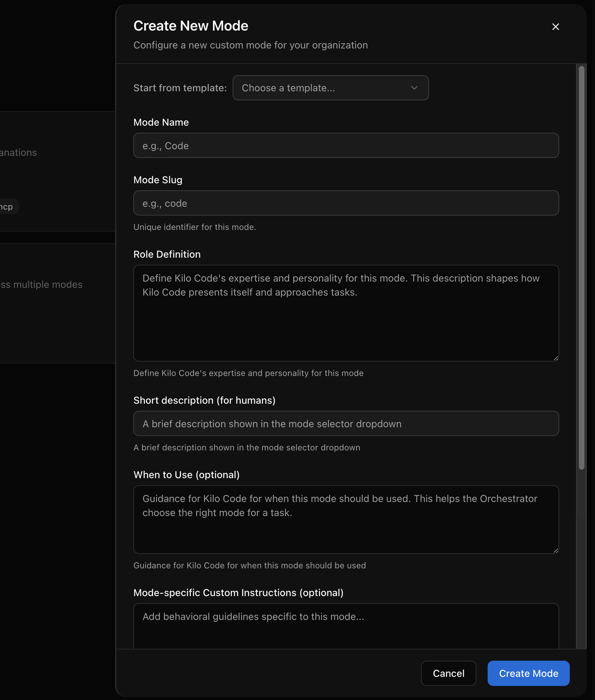Focus the Mode Slug input field
The height and width of the screenshot is (700, 595).
[346, 203]
